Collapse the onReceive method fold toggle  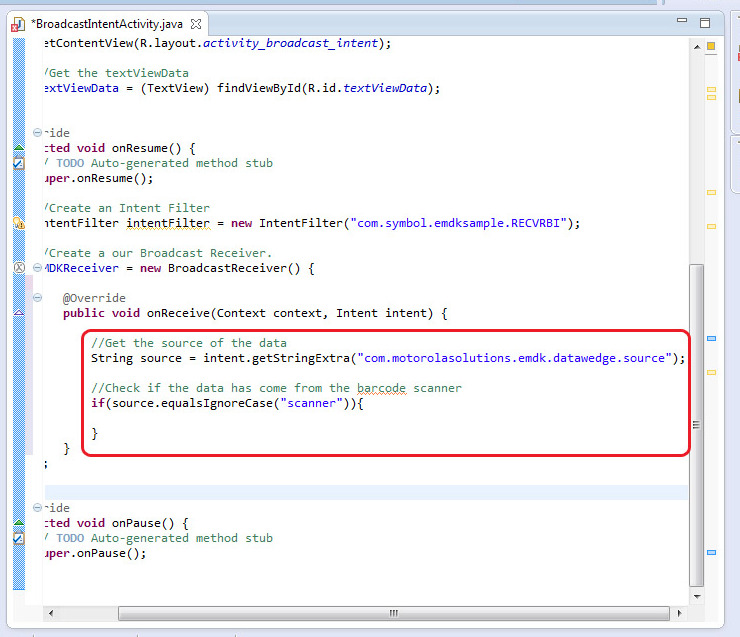pos(38,298)
